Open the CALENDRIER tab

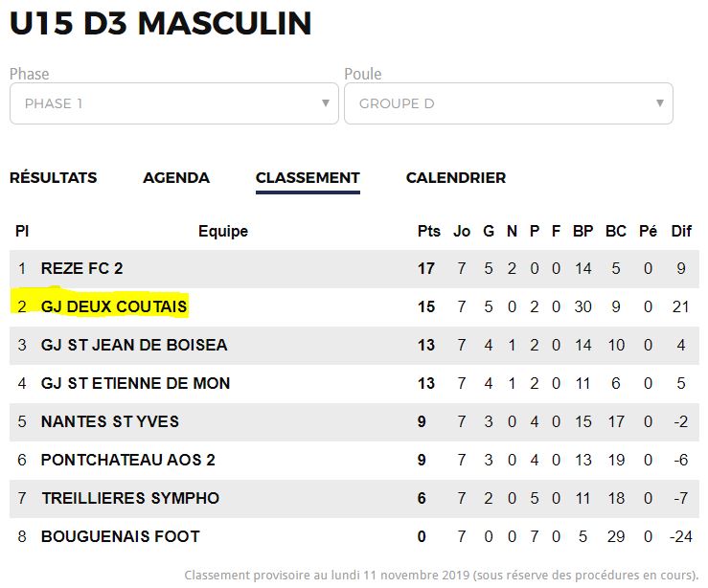click(456, 177)
